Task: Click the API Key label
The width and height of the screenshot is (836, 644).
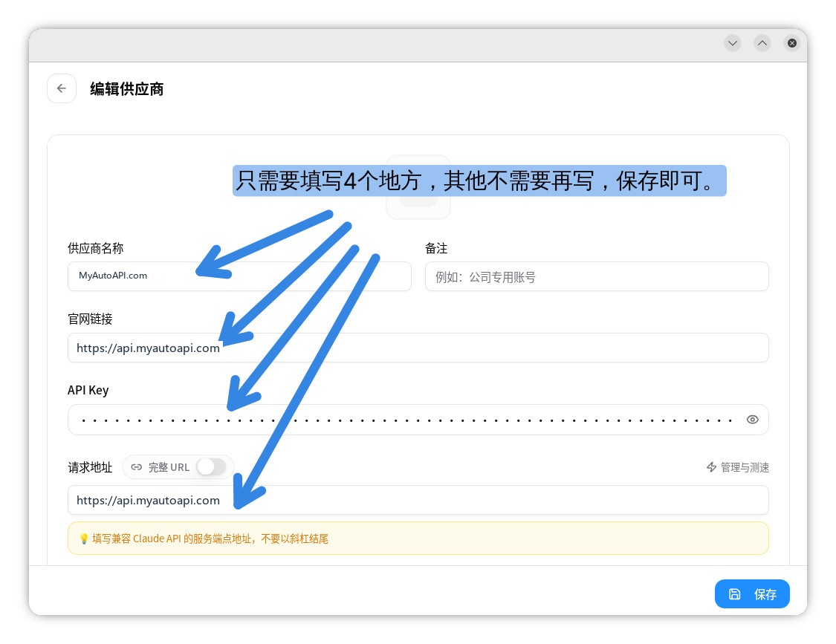Action: (88, 390)
